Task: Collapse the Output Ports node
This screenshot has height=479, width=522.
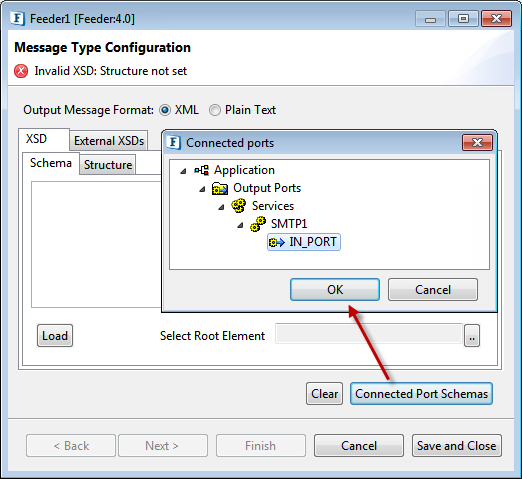Action: point(202,189)
